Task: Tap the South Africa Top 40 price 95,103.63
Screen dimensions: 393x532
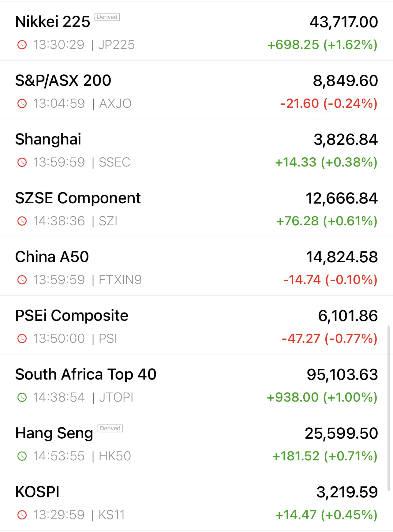Action: (x=342, y=375)
